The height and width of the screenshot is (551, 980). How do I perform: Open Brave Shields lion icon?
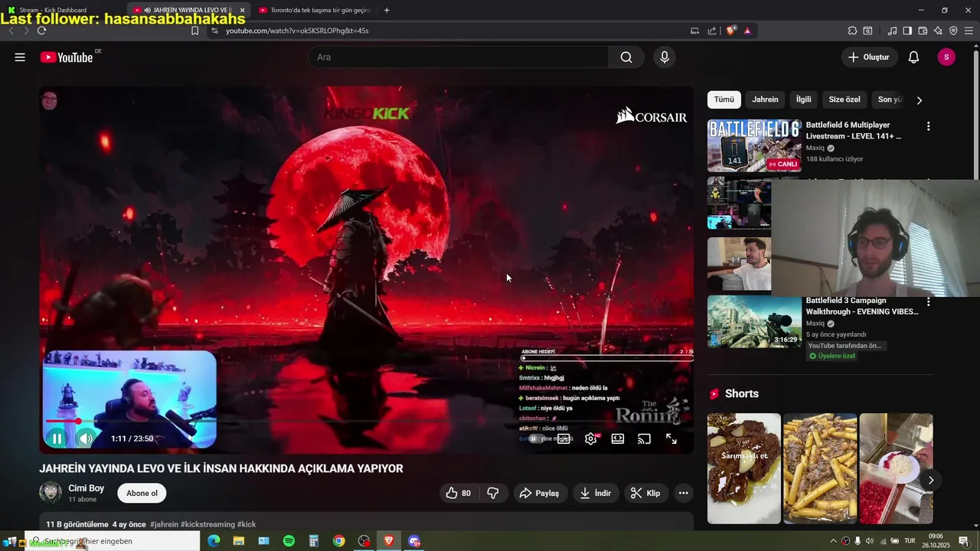(731, 31)
